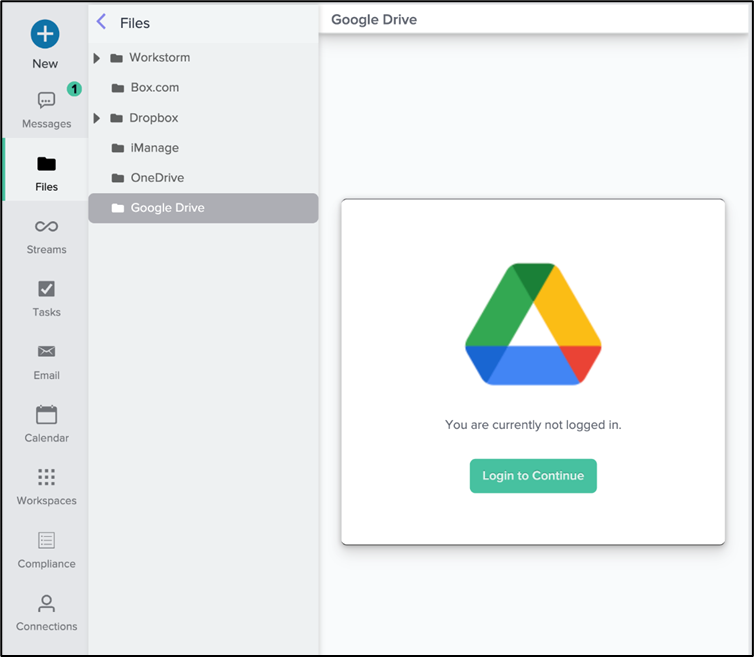This screenshot has width=754, height=657.
Task: Open the Streams section
Action: pyautogui.click(x=47, y=236)
